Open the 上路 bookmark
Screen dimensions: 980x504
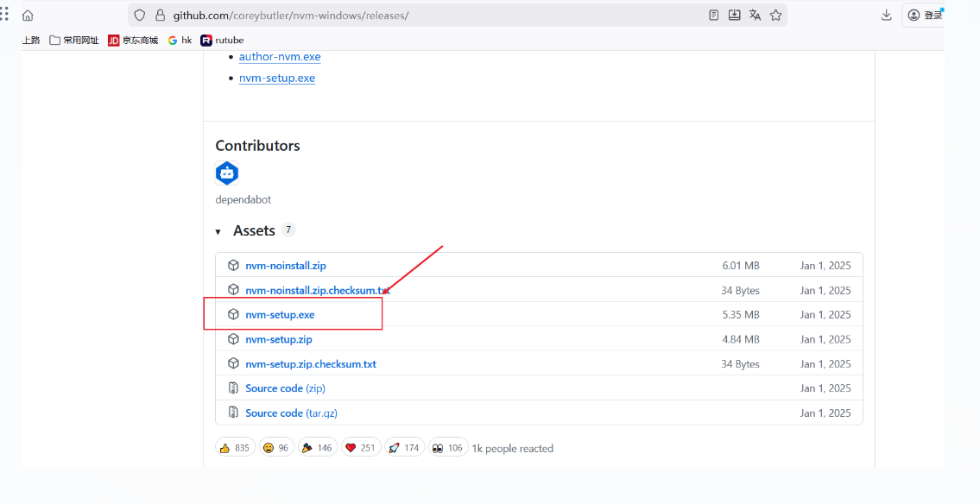tap(30, 40)
